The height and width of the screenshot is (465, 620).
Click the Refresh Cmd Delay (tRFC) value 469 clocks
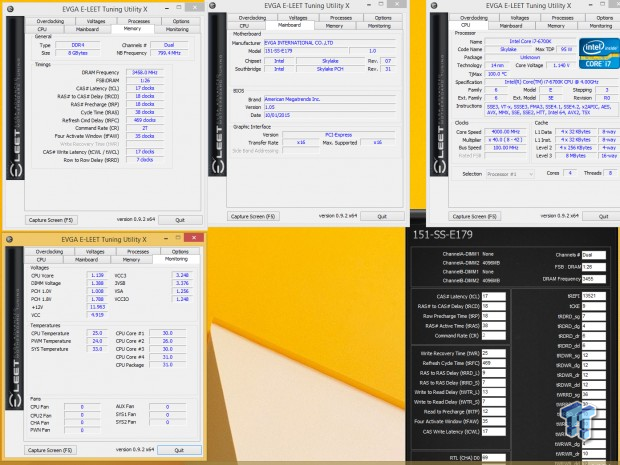click(145, 120)
